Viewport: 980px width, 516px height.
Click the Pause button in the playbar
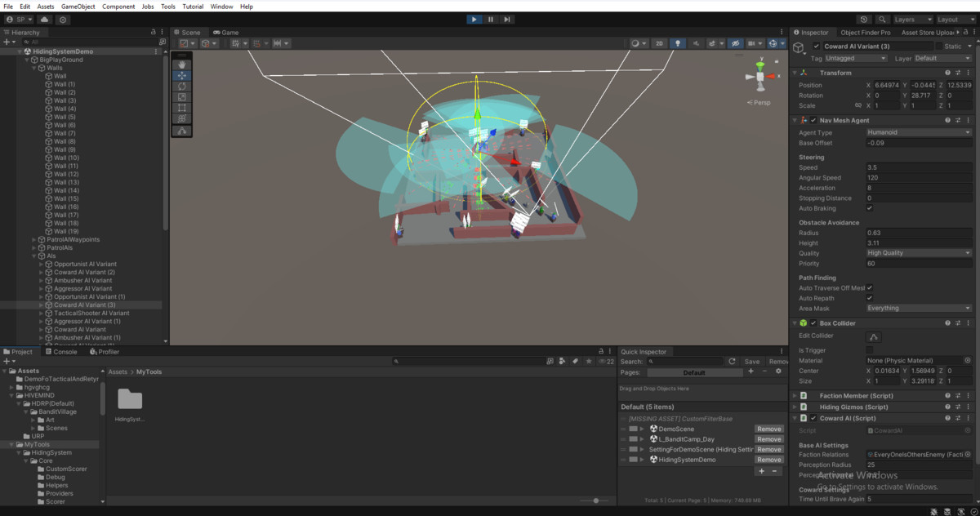490,19
